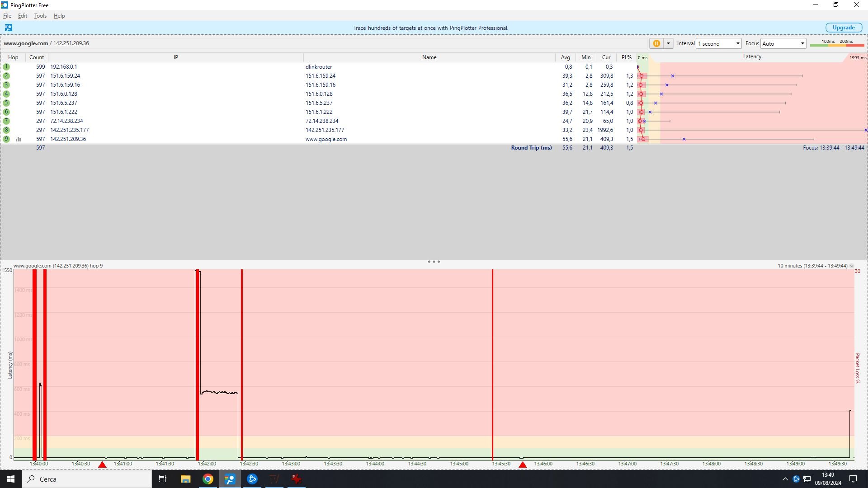Click the www.google.com name in hop 9
Screen dimensions: 868x488
[x=326, y=139]
